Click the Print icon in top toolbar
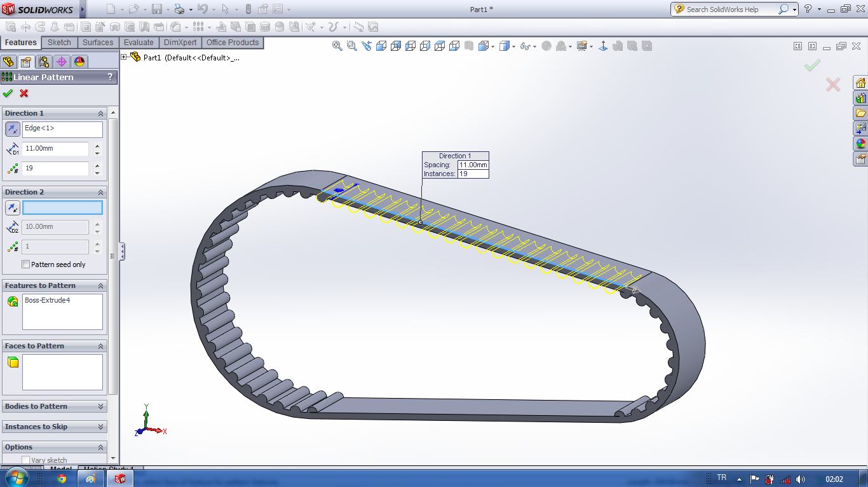The image size is (868, 487). (x=179, y=10)
